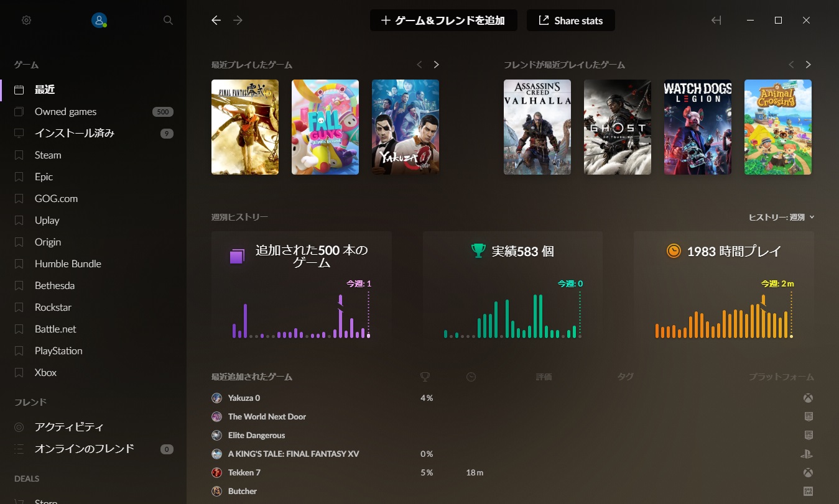Click Epic platform icon in Elite Dangerous row
This screenshot has width=839, height=504.
[809, 435]
